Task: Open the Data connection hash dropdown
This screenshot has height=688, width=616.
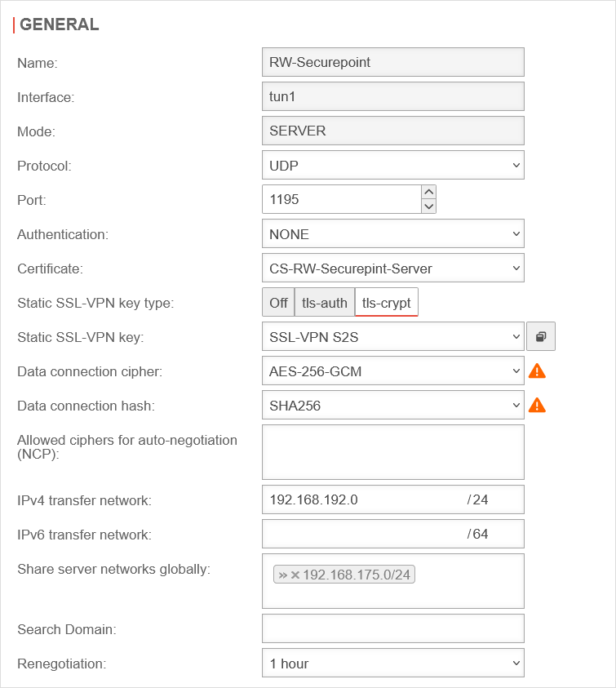Action: pyautogui.click(x=392, y=405)
